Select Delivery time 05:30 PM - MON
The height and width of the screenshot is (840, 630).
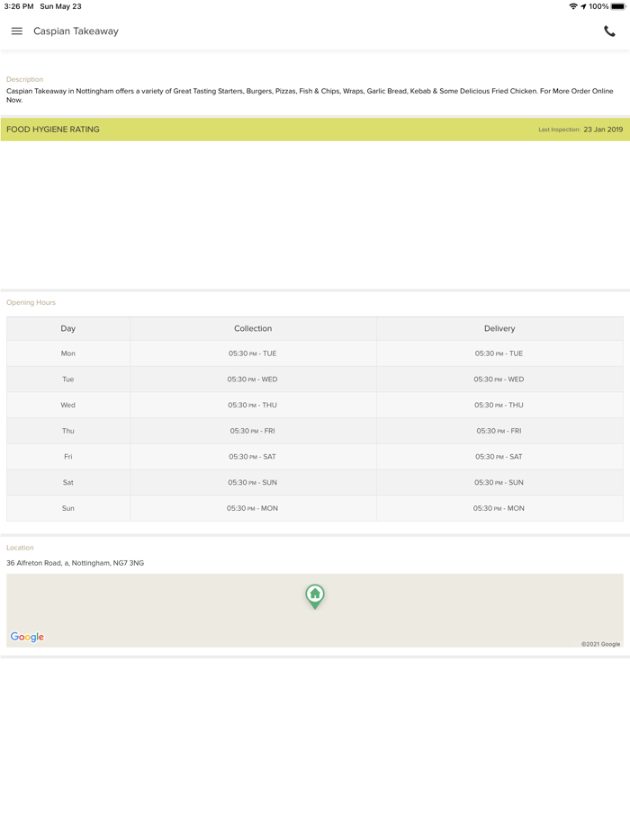click(499, 508)
